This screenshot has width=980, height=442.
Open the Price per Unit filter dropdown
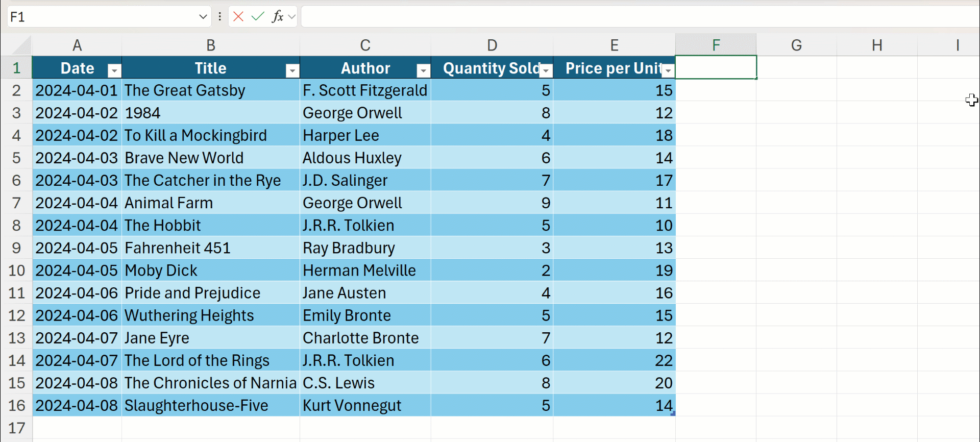tap(668, 70)
